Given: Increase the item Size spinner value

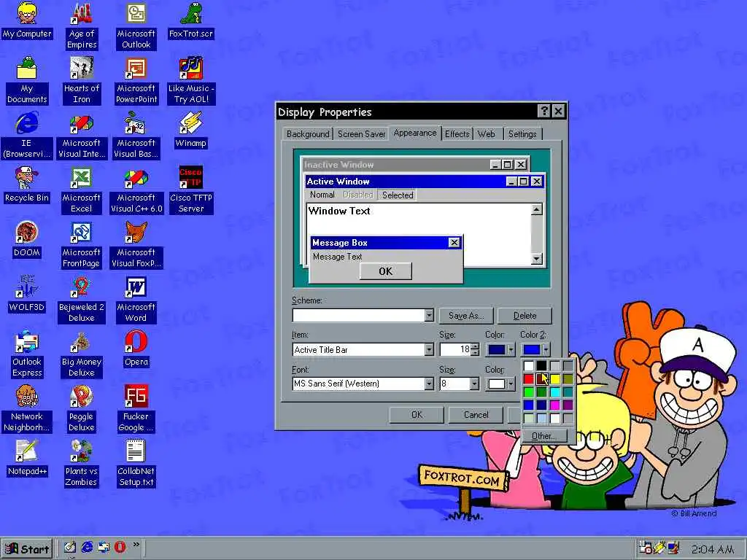Looking at the screenshot, I should point(474,346).
